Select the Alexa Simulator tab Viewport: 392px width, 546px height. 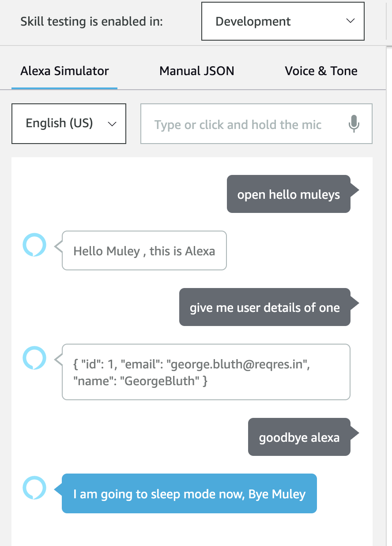pos(64,71)
